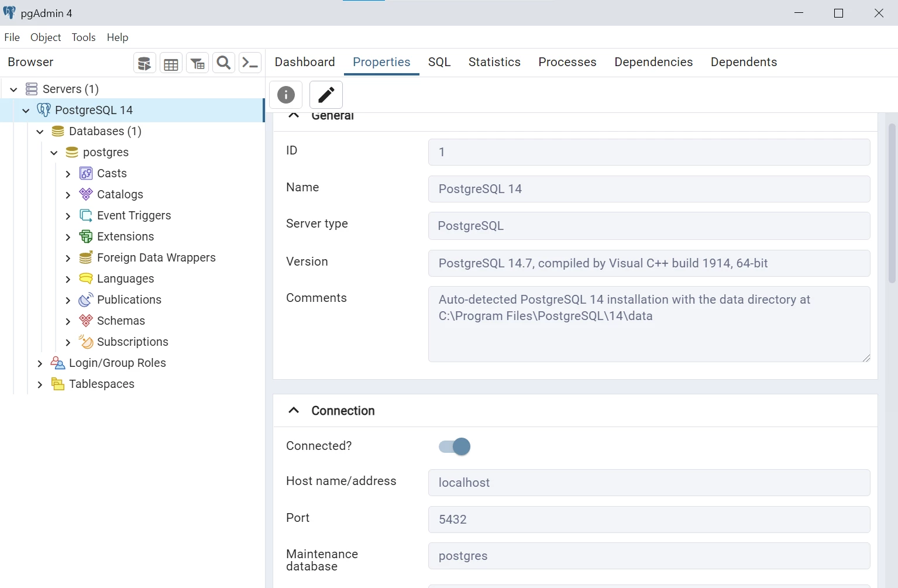
Task: Open the Search Objects magnifier icon
Action: (x=223, y=63)
